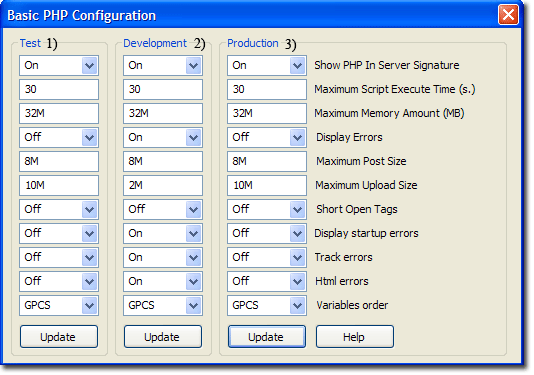Click the Maximum Post Size label
This screenshot has width=534, height=375.
pos(361,161)
